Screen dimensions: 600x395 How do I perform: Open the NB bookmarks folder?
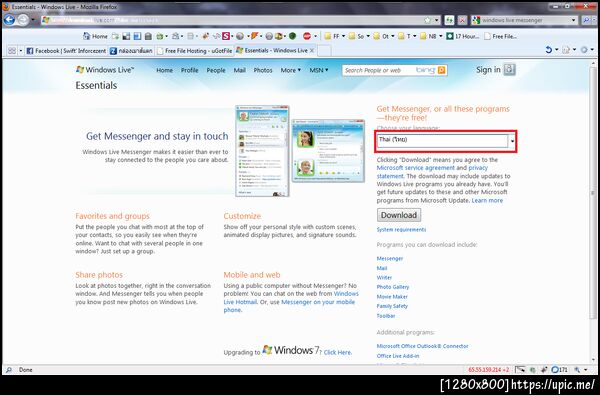(x=431, y=36)
